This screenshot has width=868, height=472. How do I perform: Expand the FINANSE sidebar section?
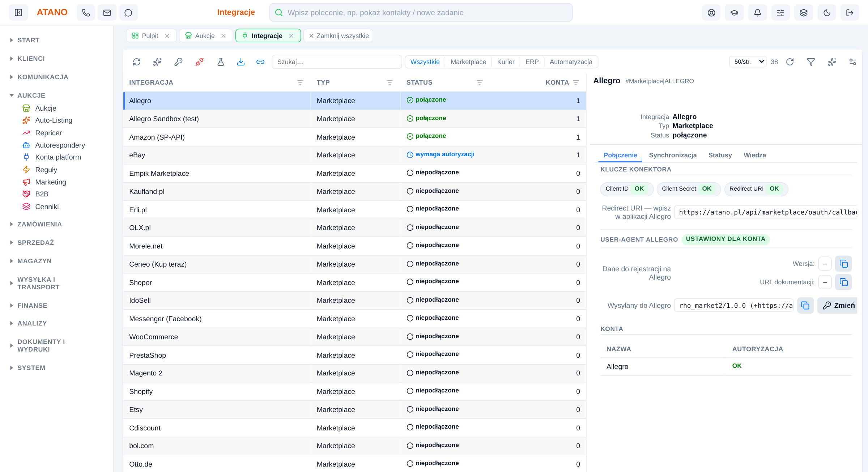click(x=33, y=306)
